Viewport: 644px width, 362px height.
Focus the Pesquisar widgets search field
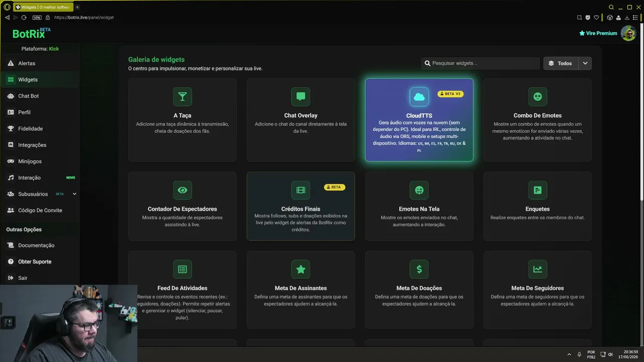point(480,63)
